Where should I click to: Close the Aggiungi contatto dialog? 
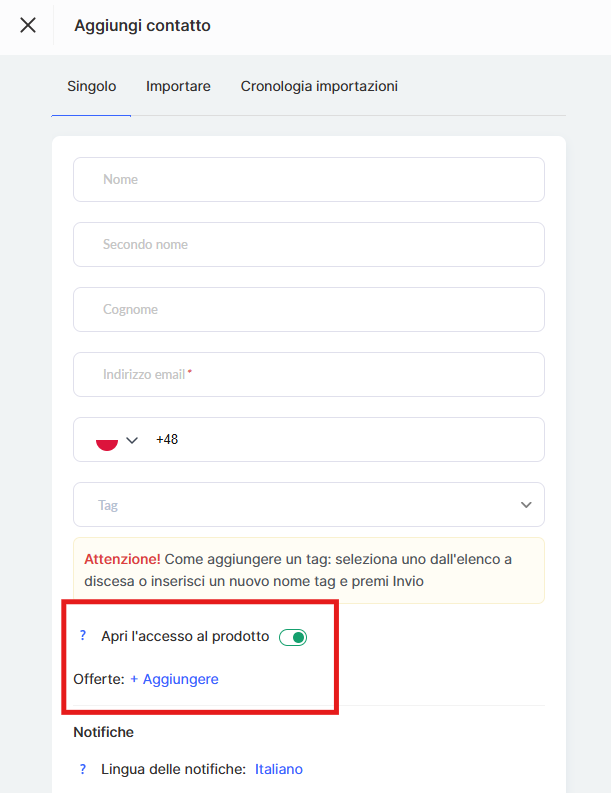pyautogui.click(x=28, y=26)
